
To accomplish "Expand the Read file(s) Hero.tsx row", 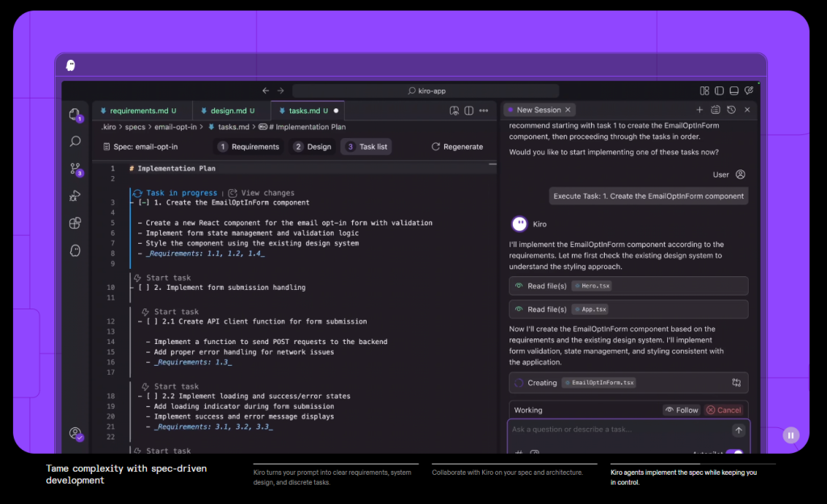I will tap(628, 286).
